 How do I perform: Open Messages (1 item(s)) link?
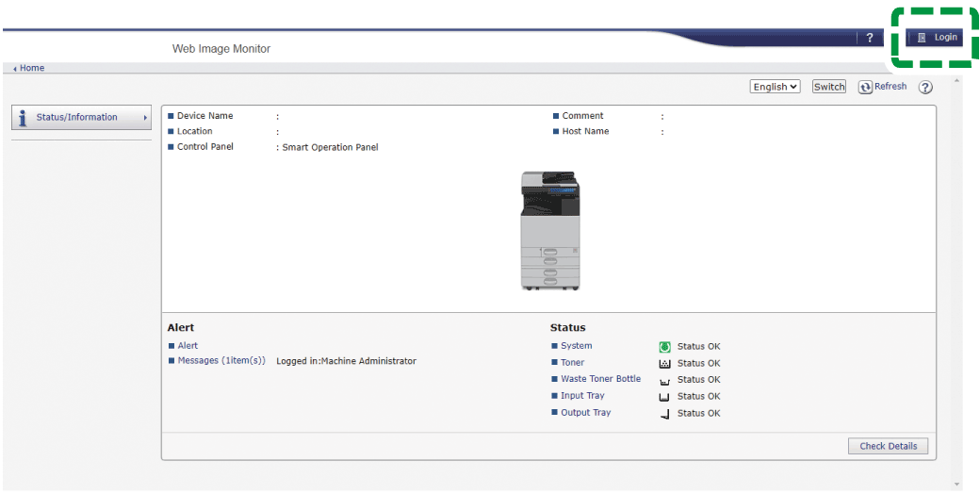pos(221,361)
